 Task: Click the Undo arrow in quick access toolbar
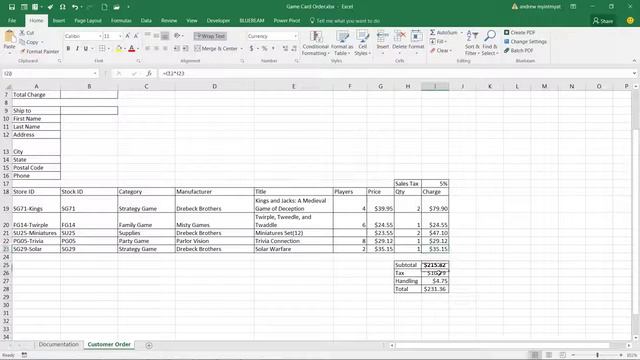coord(75,7)
